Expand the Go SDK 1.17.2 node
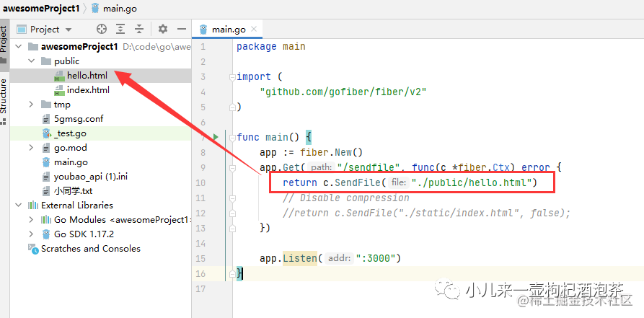 31,234
